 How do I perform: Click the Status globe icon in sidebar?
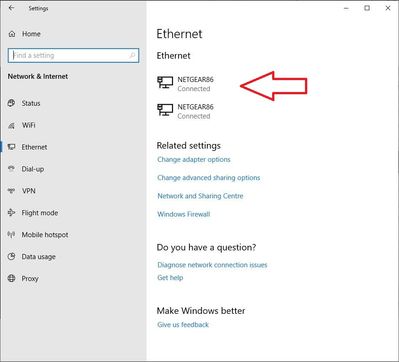tap(12, 103)
